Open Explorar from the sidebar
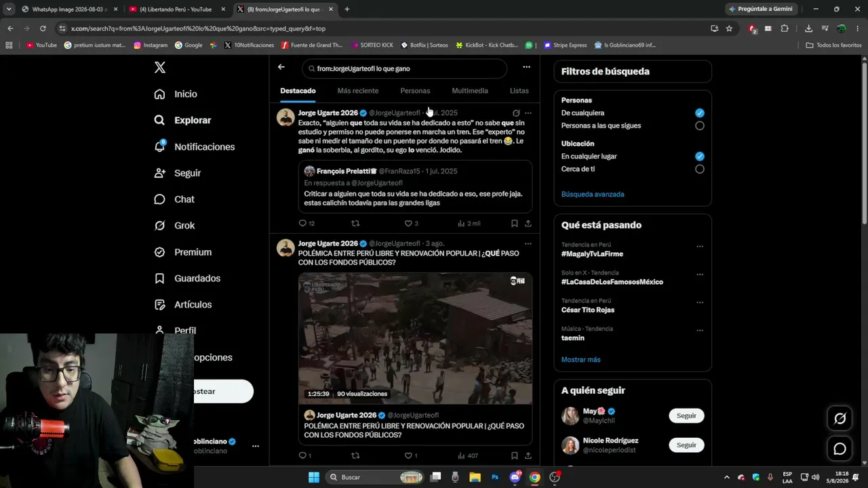This screenshot has width=868, height=488. (182, 120)
